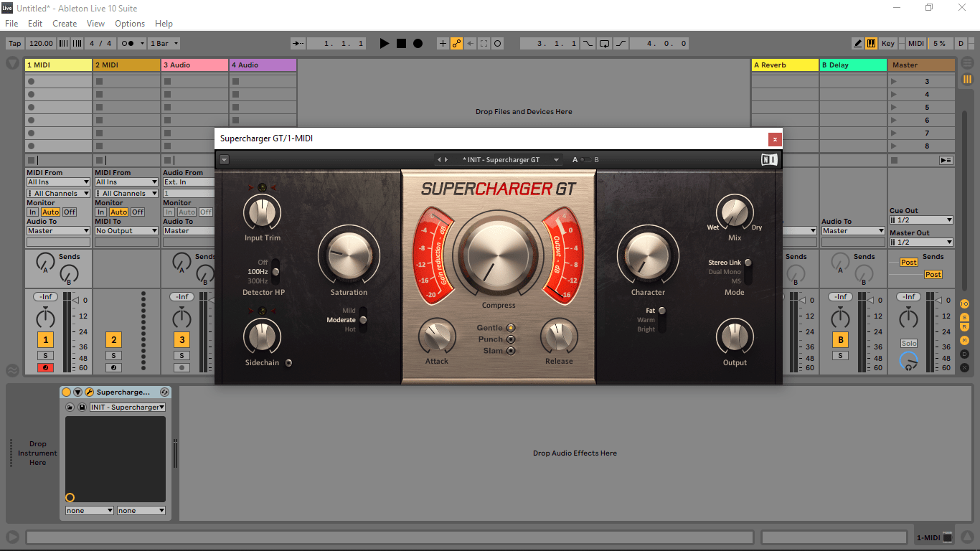
Task: Toggle the A/B comparison switch in plugin
Action: click(x=585, y=160)
